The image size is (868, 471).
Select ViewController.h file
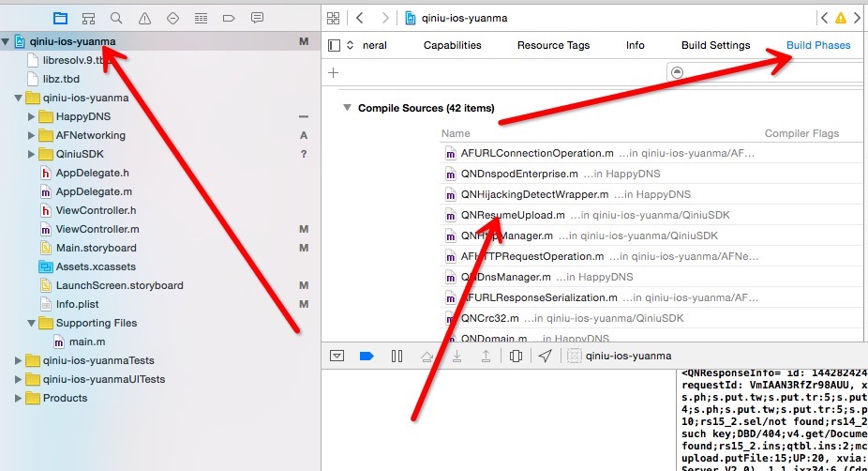tap(96, 210)
